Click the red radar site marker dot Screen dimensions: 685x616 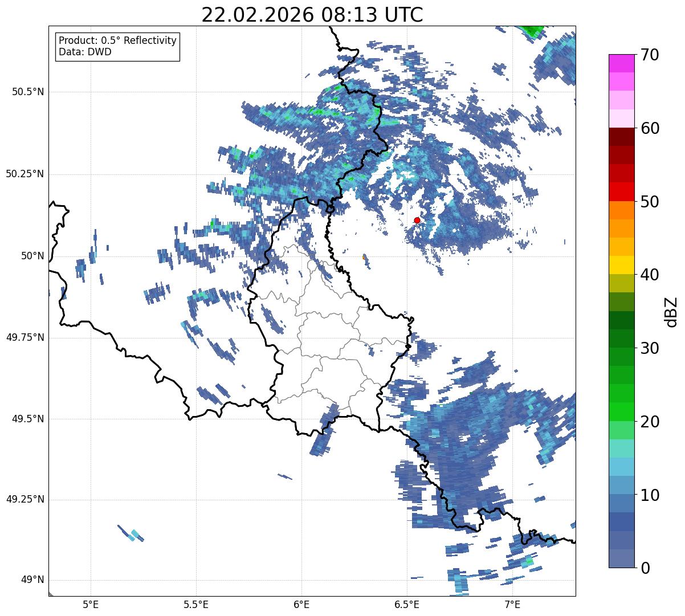point(417,220)
